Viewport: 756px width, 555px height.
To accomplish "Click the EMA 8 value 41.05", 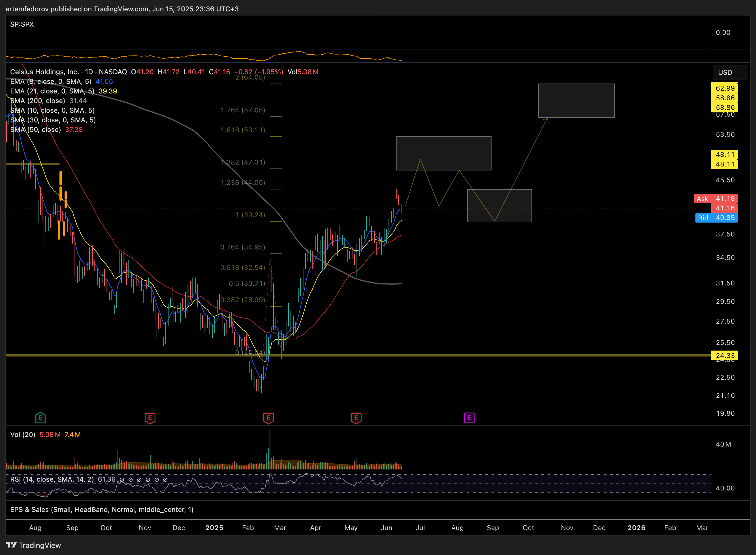I will [104, 81].
